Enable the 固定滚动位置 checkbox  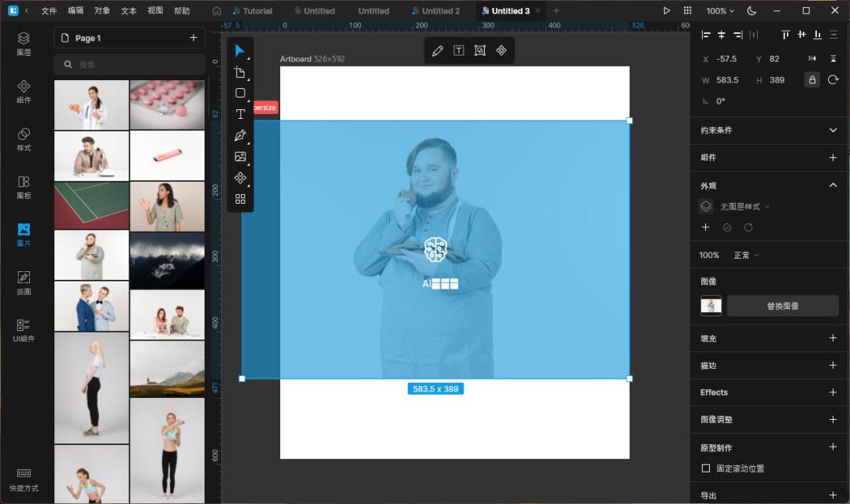pos(706,469)
